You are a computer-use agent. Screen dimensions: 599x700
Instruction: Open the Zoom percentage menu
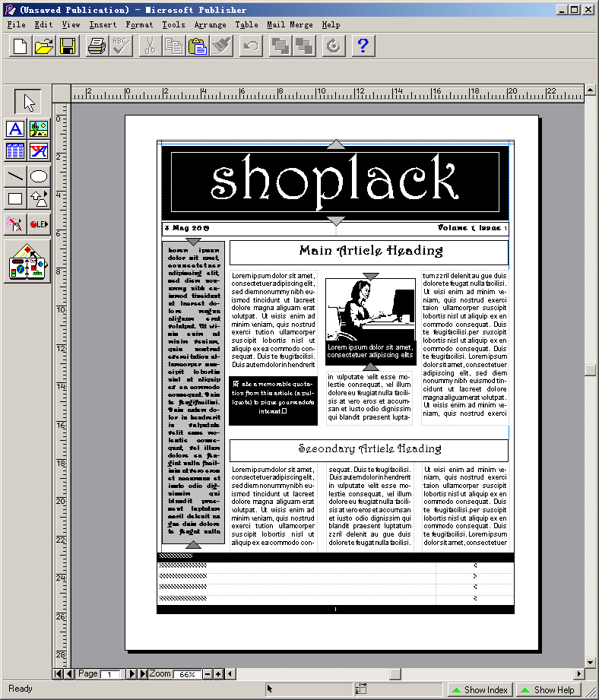click(x=187, y=674)
